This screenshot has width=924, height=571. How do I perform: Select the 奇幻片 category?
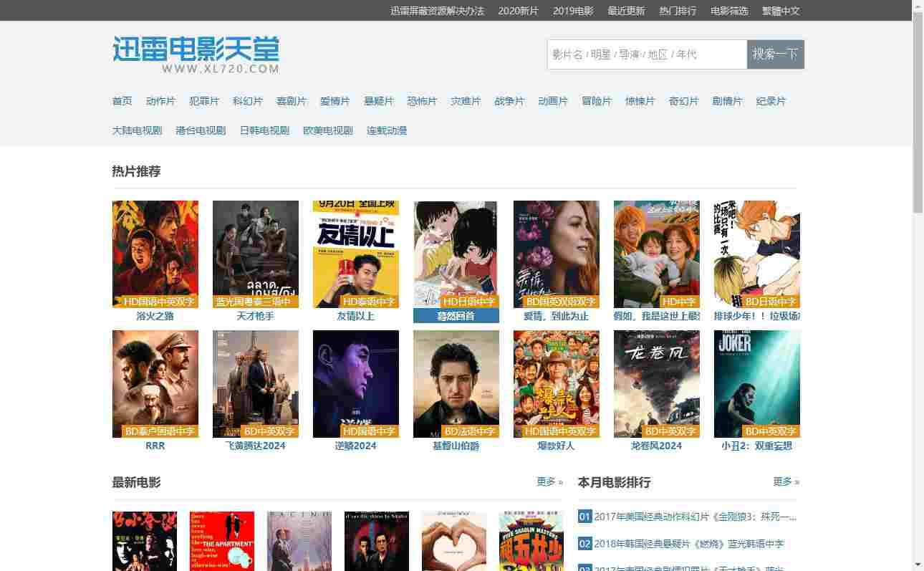(684, 101)
